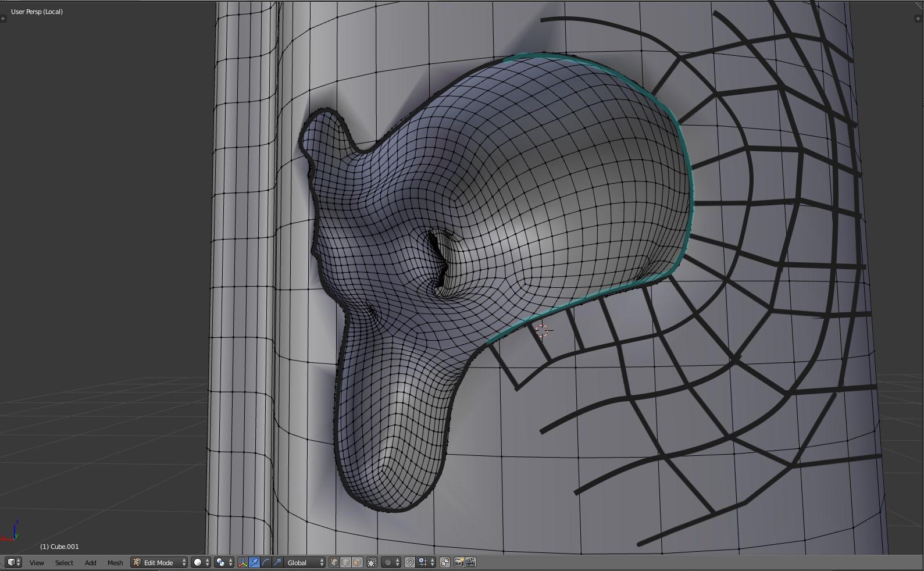
Task: Click the OpenGL render image camera icon
Action: (x=459, y=562)
